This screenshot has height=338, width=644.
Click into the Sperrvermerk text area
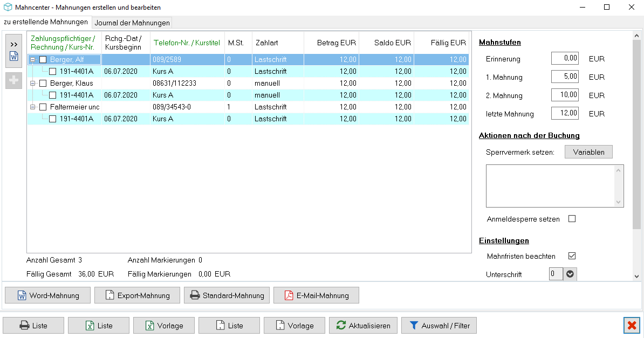[x=550, y=186]
